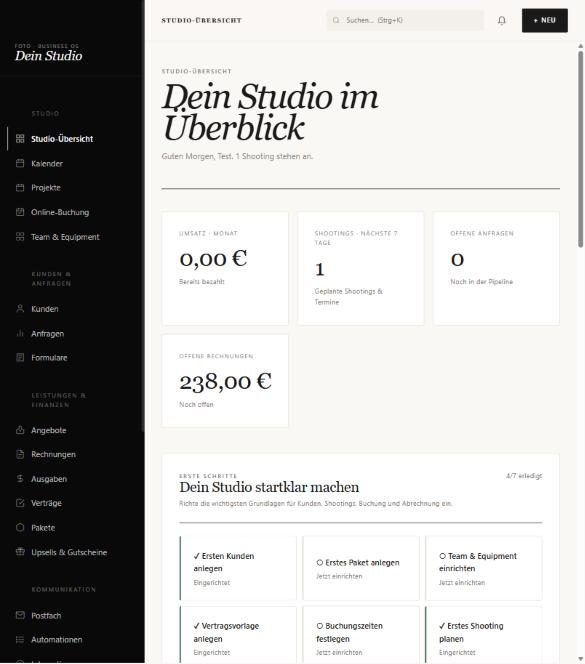The height and width of the screenshot is (664, 585).
Task: Click the Anfragen bar chart icon
Action: click(20, 333)
